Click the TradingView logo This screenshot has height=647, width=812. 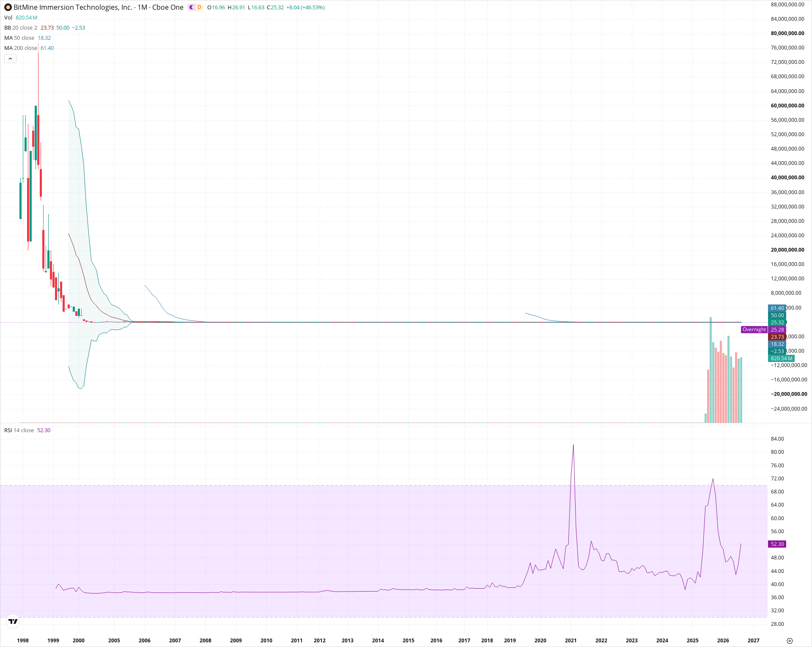click(13, 621)
